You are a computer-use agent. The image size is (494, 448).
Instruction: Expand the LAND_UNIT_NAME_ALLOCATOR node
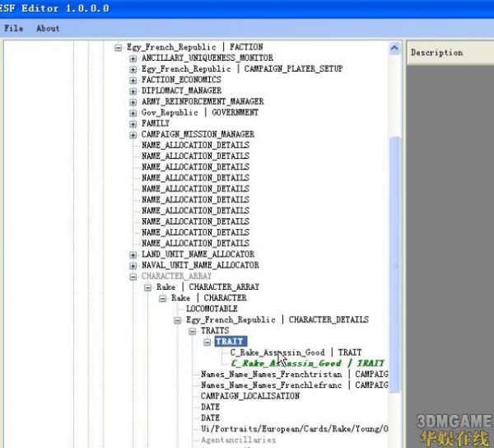pos(133,254)
